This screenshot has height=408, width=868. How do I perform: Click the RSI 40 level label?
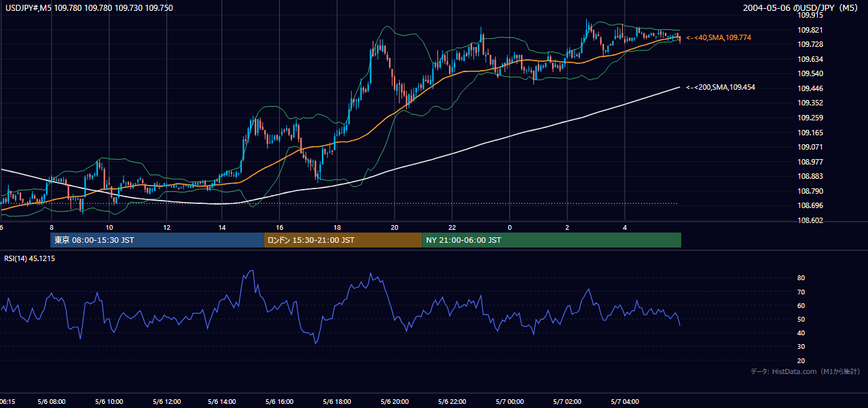pyautogui.click(x=801, y=333)
